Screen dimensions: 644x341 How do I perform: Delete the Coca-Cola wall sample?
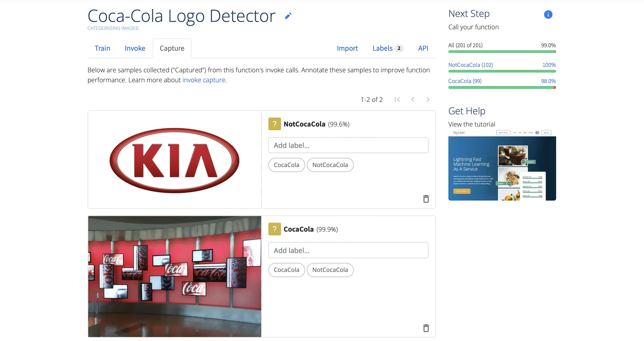pos(426,328)
